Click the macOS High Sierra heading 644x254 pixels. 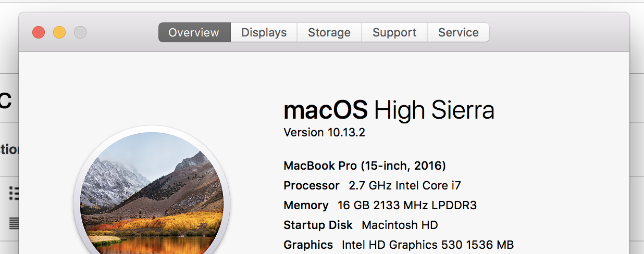(x=389, y=110)
